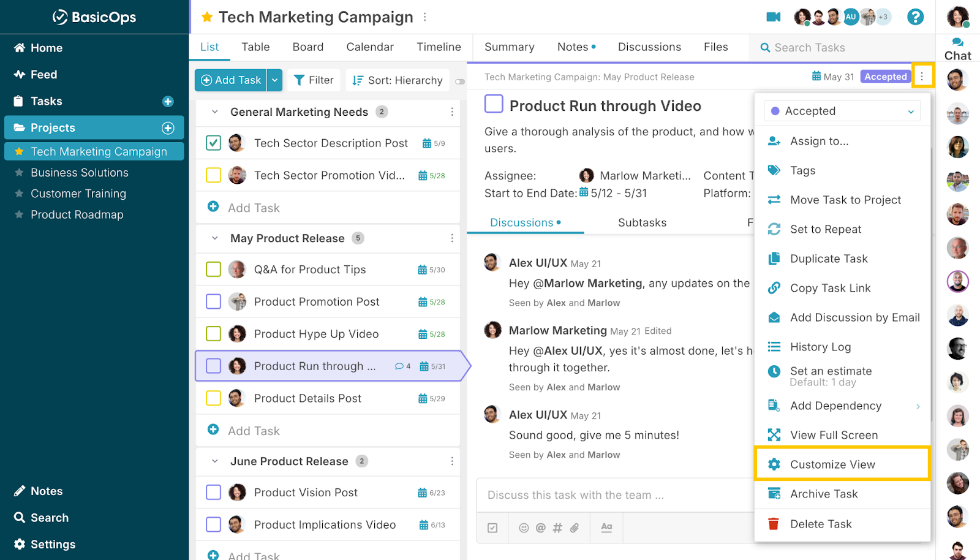This screenshot has width=980, height=560.
Task: Open project options menu beside project title
Action: pyautogui.click(x=425, y=17)
